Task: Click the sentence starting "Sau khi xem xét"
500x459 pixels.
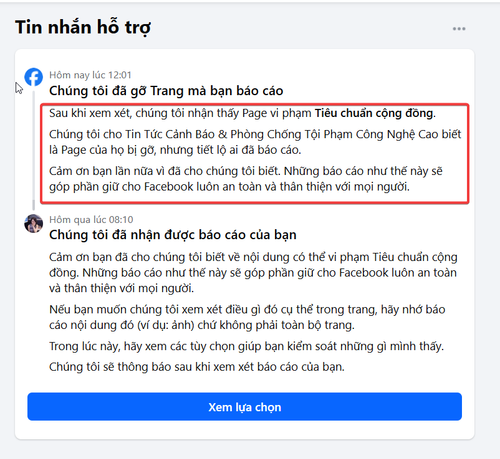Action: tap(242, 113)
